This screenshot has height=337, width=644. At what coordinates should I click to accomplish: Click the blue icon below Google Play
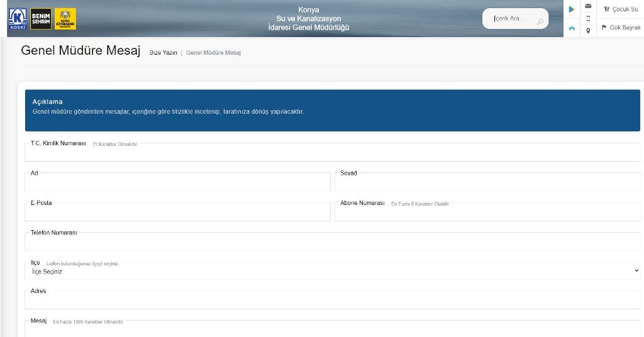tap(572, 28)
